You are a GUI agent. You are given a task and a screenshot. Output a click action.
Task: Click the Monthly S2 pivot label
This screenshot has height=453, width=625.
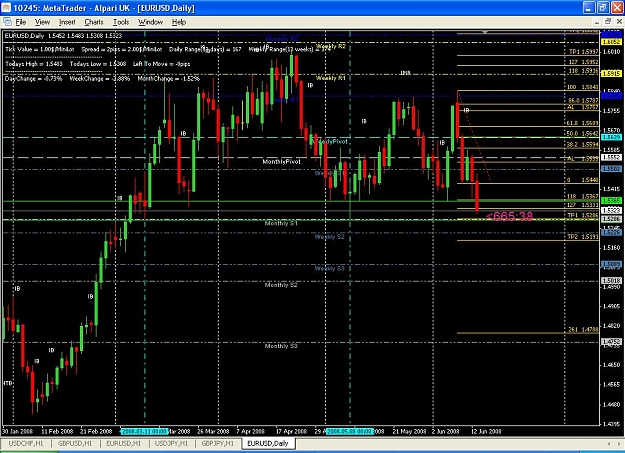281,285
